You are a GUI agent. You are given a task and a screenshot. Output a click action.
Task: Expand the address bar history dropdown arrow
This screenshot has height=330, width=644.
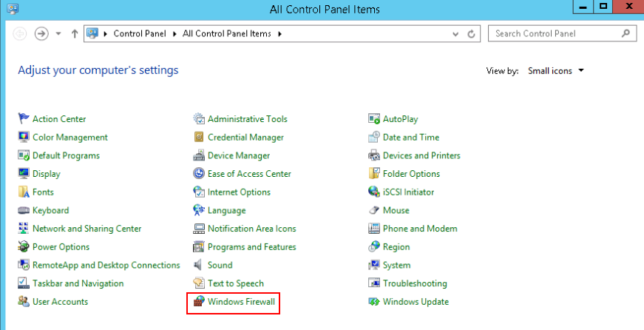click(455, 34)
